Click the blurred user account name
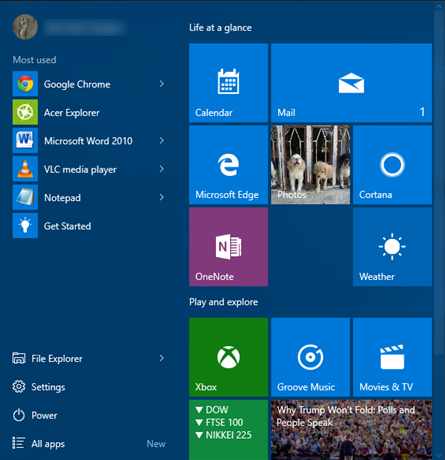445x460 pixels. click(x=85, y=27)
